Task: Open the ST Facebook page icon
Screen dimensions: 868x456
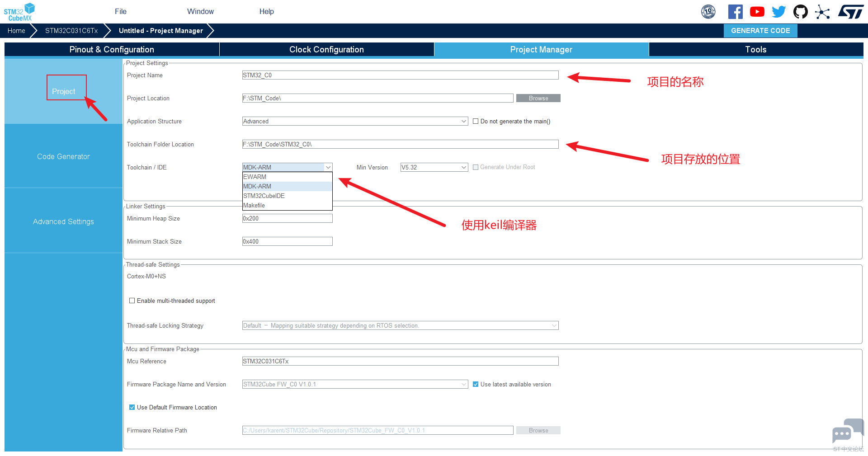Action: pos(736,12)
